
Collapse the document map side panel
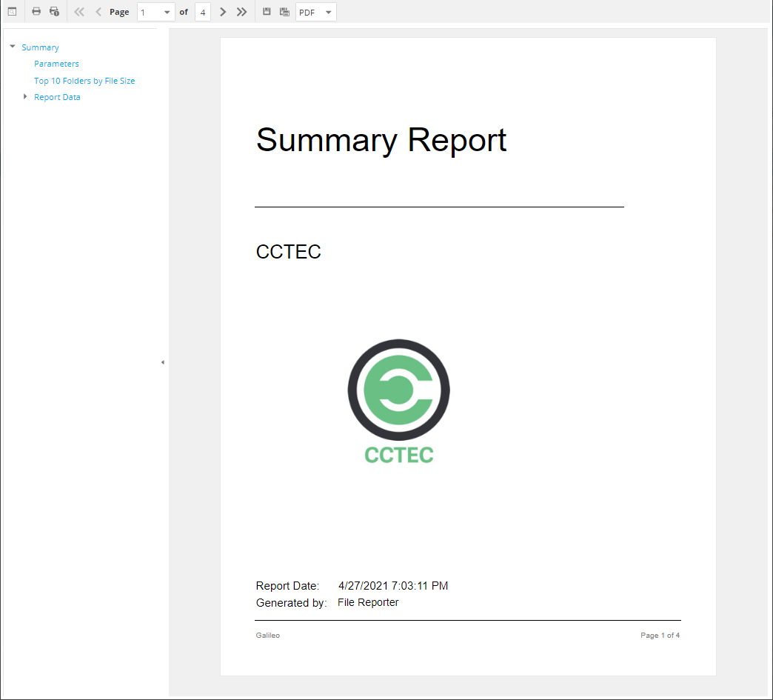tap(162, 362)
